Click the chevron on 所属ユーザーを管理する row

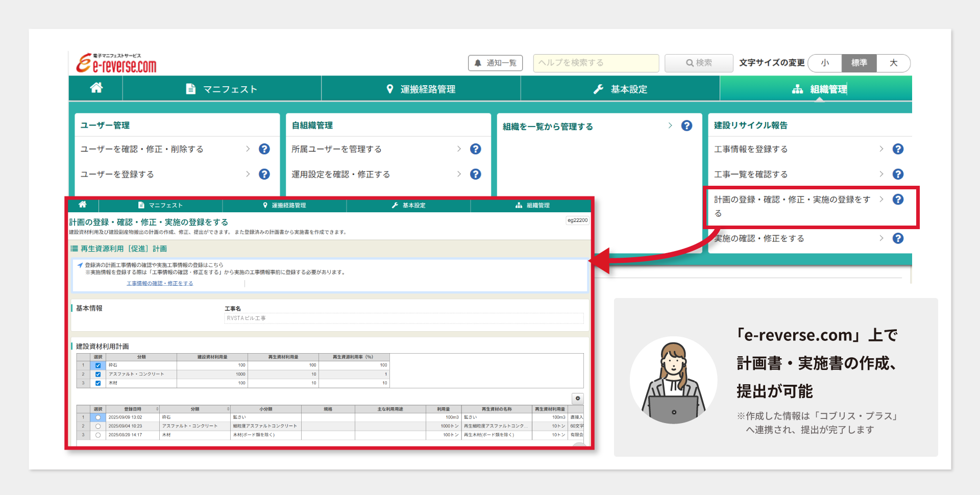click(x=459, y=149)
